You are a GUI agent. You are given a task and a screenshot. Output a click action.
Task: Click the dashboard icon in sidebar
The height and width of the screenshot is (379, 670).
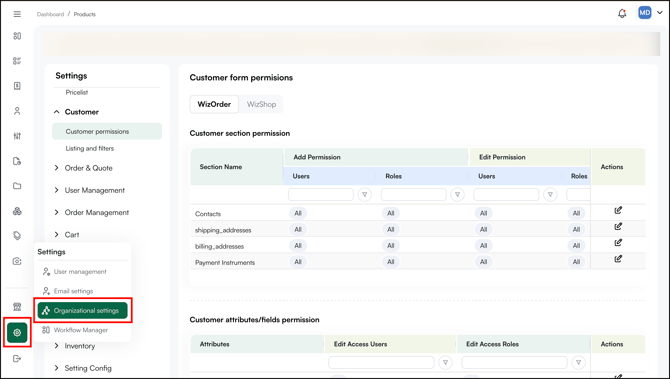[17, 36]
